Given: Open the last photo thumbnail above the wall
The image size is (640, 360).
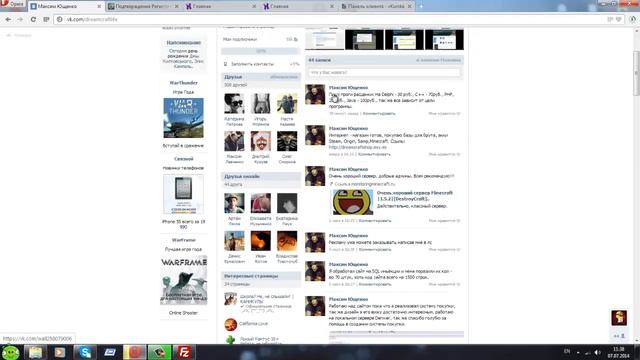Looking at the screenshot, I should 444,40.
